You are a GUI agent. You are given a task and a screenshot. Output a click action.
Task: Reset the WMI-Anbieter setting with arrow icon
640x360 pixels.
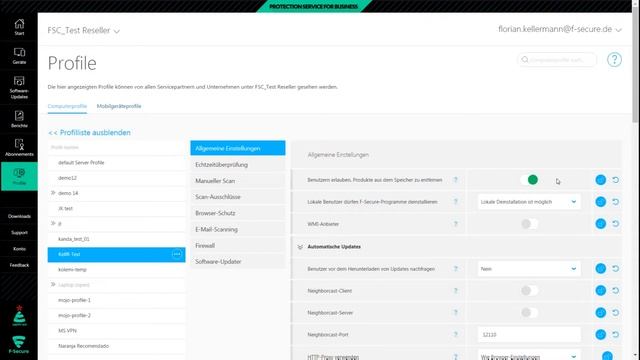(616, 224)
